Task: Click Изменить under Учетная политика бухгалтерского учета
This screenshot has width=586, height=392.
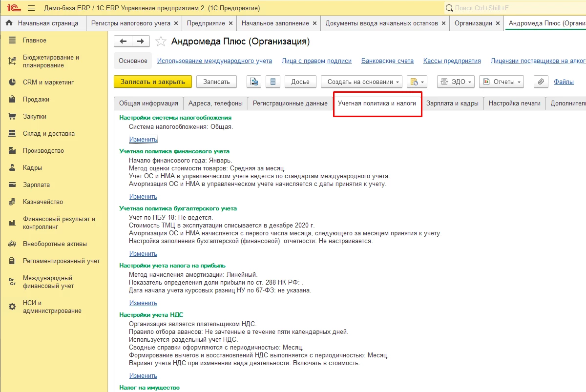Action: pyautogui.click(x=143, y=253)
